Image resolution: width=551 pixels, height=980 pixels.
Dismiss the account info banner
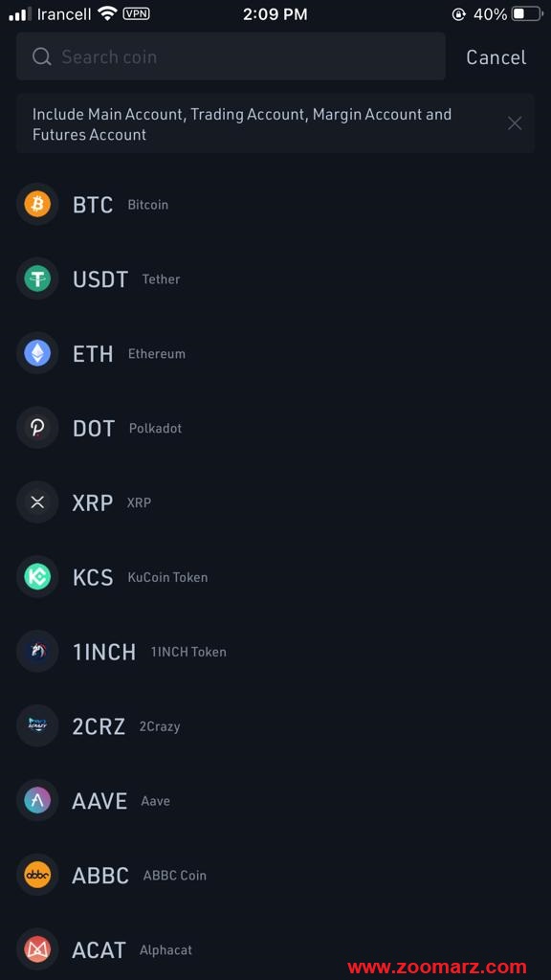pyautogui.click(x=514, y=123)
